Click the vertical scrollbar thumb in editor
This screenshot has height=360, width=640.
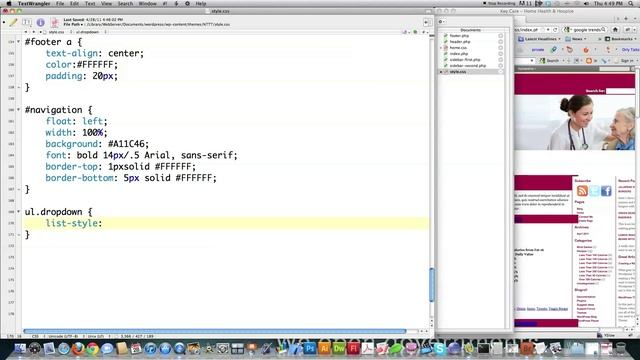coord(431,284)
